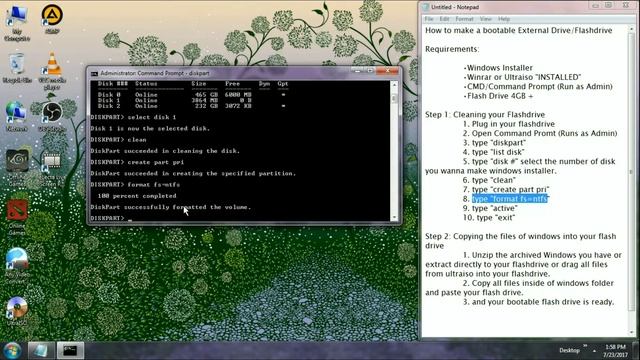This screenshot has height=360, width=640.
Task: Click '100 percent completed' line in Command Prompt
Action: (x=137, y=196)
